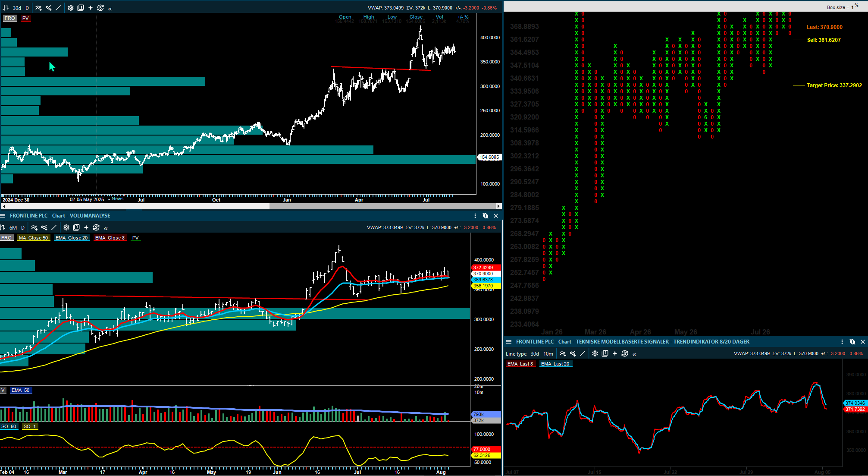Click the link/search icon in VOLUMANALYSE title bar
Image resolution: width=868 pixels, height=476 pixels.
(x=486, y=216)
